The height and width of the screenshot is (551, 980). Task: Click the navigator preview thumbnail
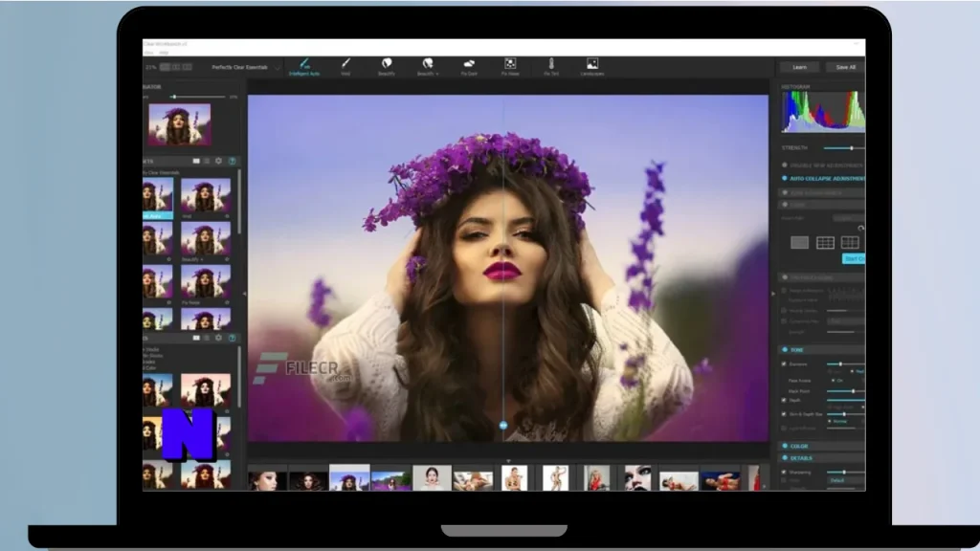(179, 124)
